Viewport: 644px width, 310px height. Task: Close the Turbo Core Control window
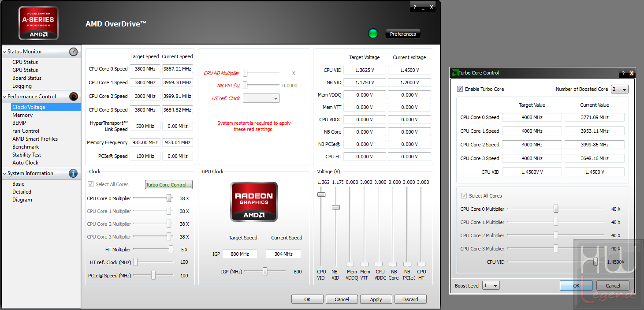point(631,73)
